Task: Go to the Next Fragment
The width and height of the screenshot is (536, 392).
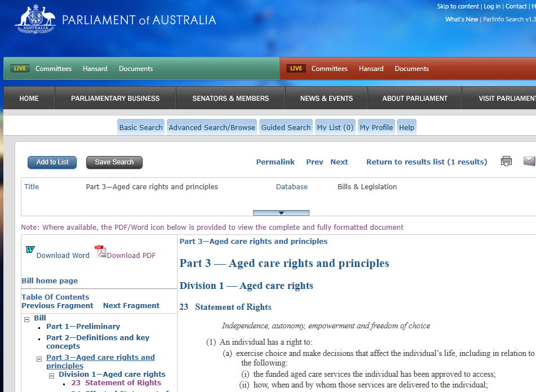Action: pyautogui.click(x=131, y=305)
